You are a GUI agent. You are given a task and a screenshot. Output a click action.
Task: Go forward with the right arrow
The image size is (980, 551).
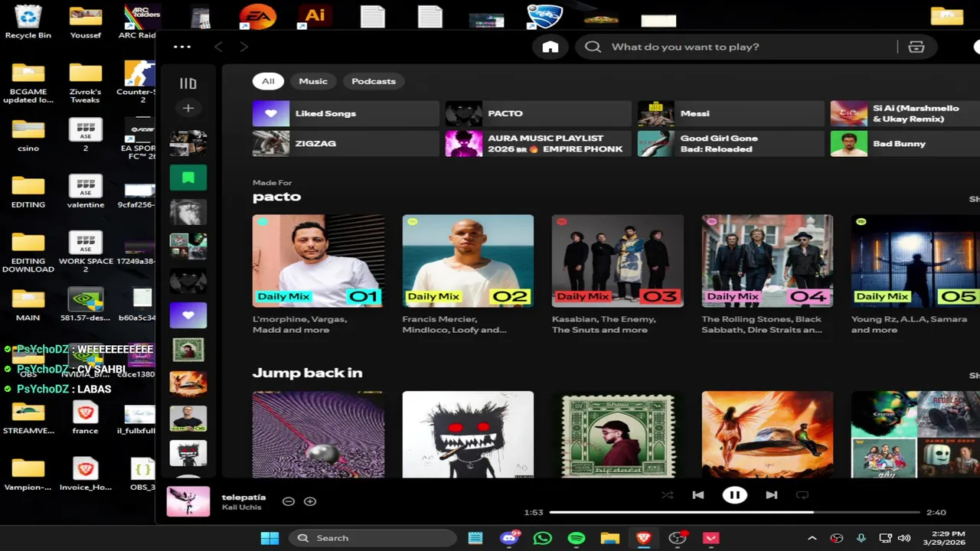(243, 47)
